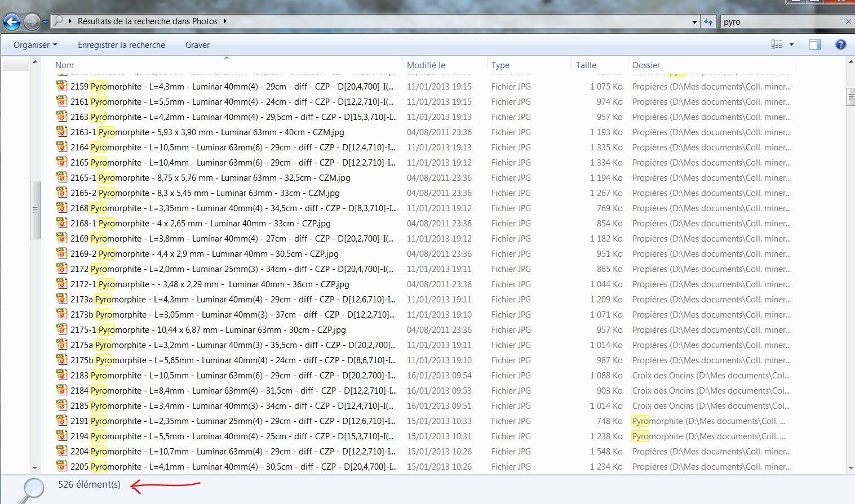Open recent pages dropdown next to Forward
Screen dimensions: 855x504
click(x=45, y=22)
